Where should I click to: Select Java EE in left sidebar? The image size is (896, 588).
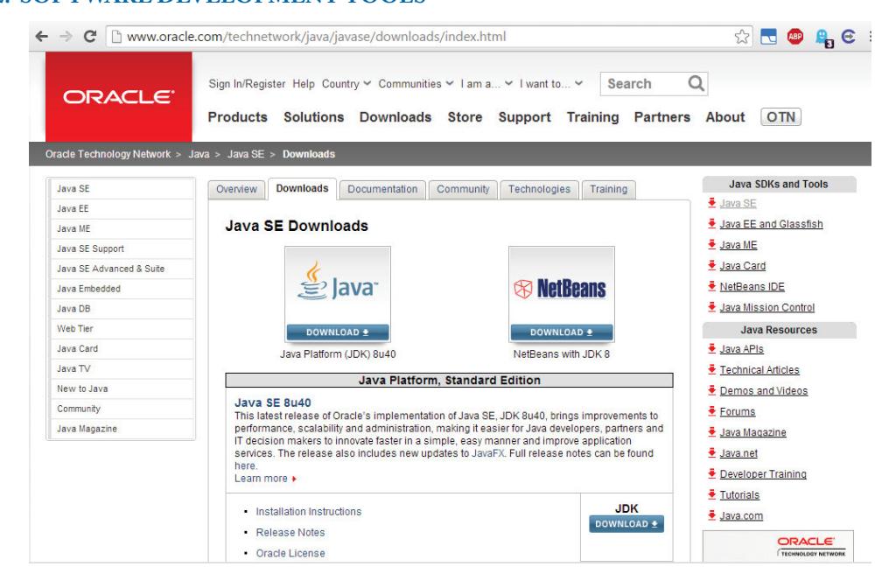click(121, 208)
